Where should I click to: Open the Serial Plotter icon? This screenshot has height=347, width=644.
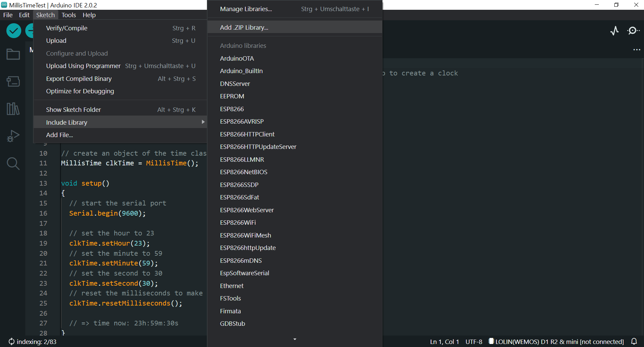coord(614,30)
